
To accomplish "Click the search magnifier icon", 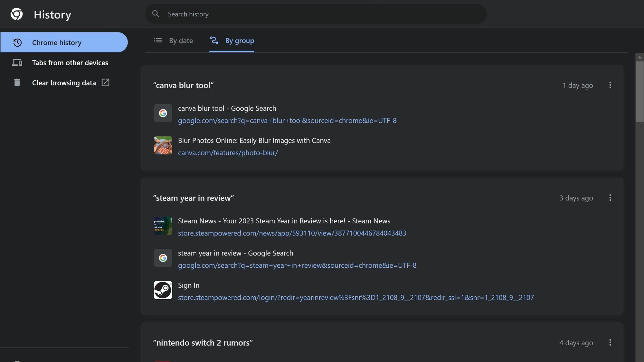I will point(156,14).
